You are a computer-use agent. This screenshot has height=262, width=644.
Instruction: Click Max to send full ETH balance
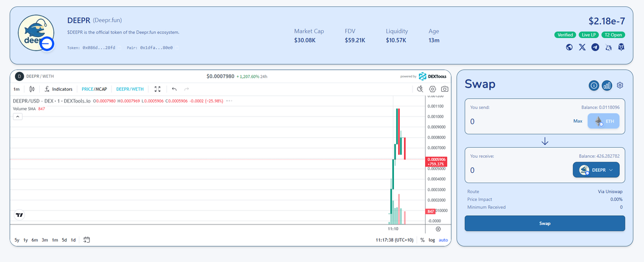(577, 121)
